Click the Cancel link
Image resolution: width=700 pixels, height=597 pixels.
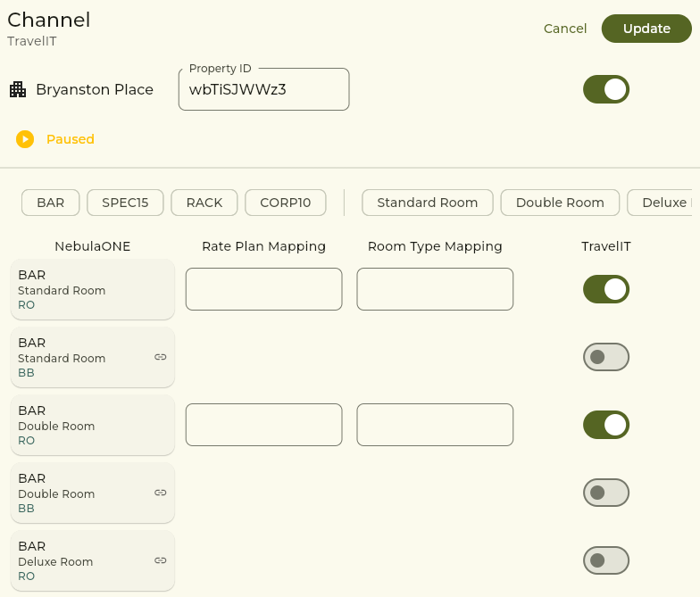[564, 29]
